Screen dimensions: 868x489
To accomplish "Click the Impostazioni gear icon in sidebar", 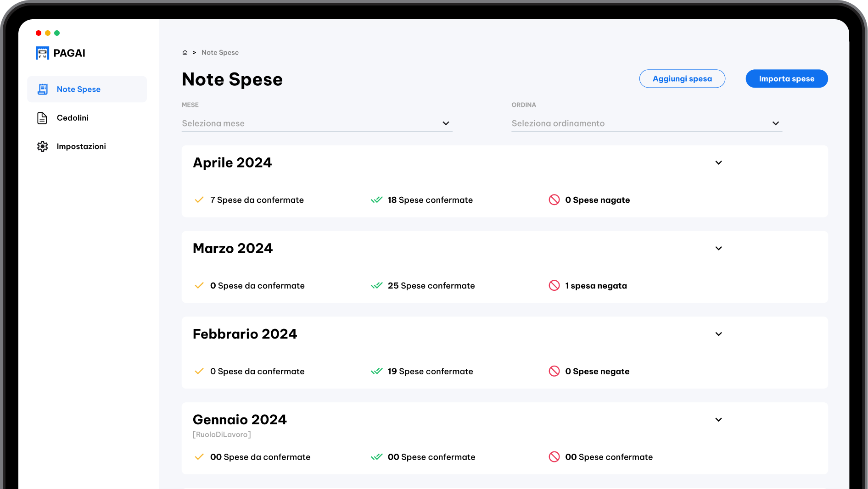I will click(x=42, y=146).
